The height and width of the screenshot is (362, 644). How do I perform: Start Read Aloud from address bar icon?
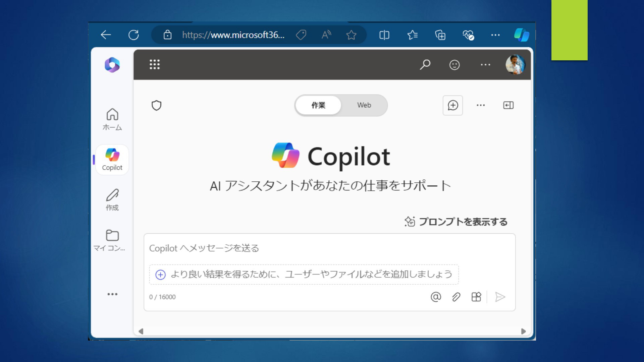click(326, 35)
